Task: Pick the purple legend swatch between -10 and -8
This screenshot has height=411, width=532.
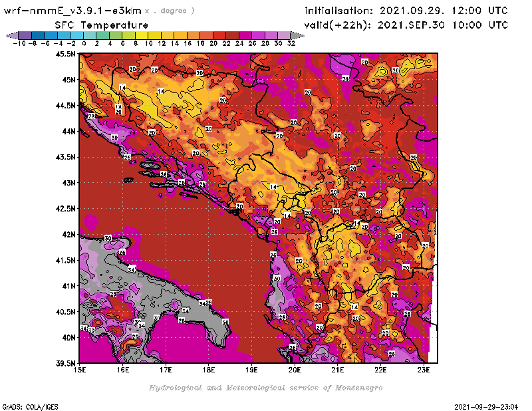Action: 25,35
